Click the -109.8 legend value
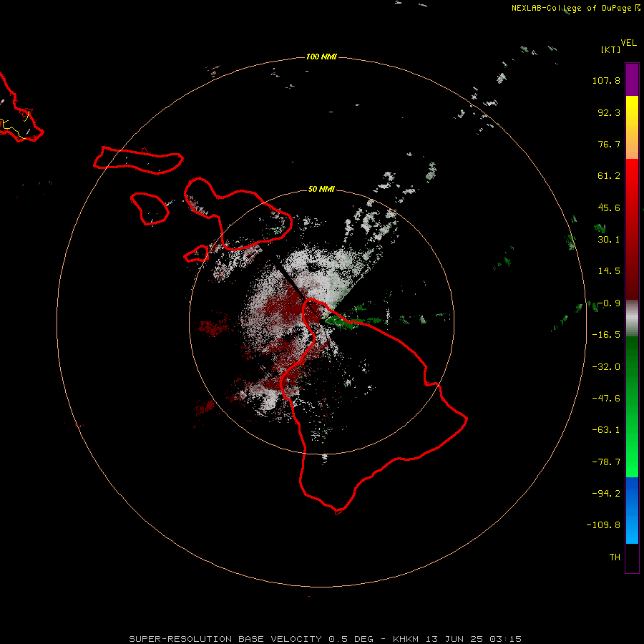The image size is (644, 644). point(603,525)
